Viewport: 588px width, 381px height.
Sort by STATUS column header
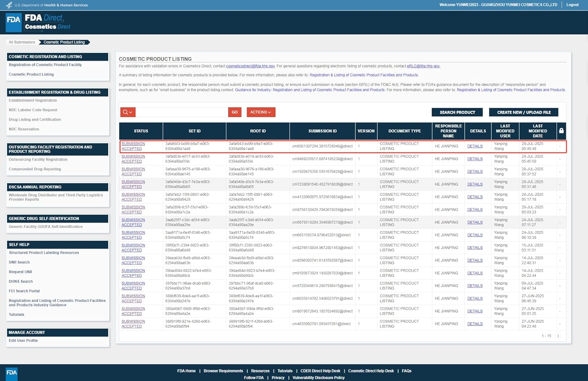141,131
